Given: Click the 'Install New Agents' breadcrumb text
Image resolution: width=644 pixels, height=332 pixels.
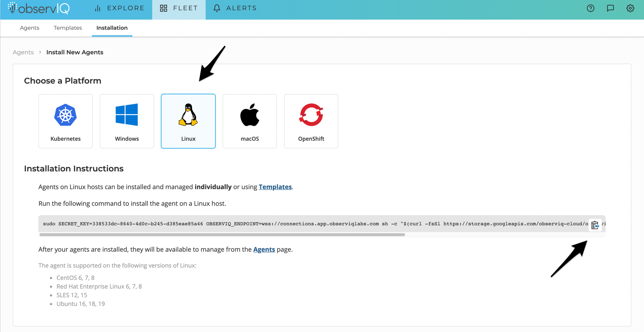Looking at the screenshot, I should 75,52.
